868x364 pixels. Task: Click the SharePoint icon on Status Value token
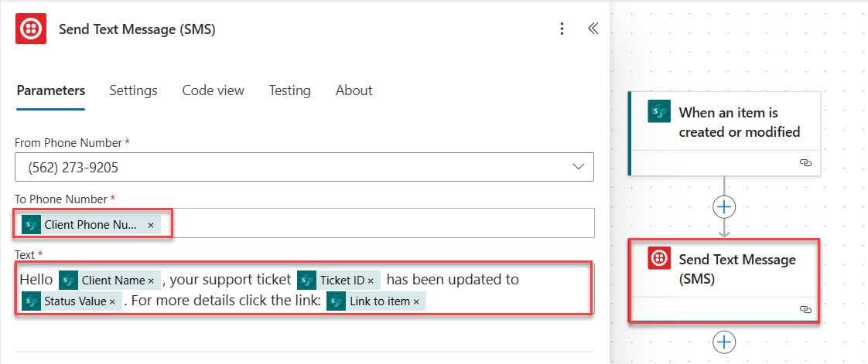pos(32,301)
